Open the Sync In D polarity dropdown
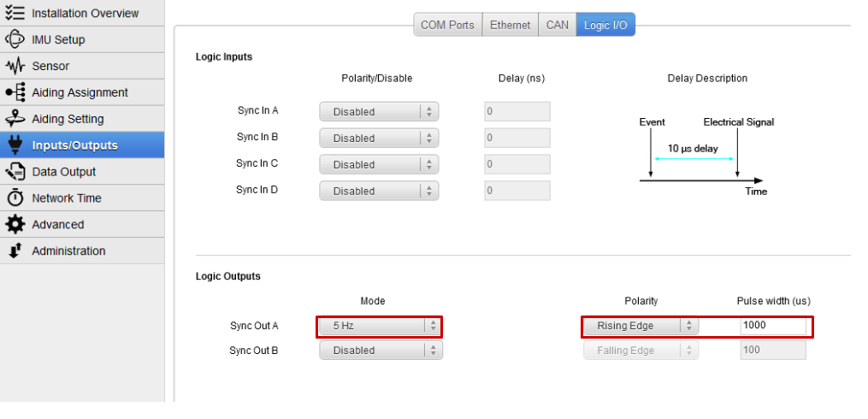The width and height of the screenshot is (868, 419). tap(379, 192)
